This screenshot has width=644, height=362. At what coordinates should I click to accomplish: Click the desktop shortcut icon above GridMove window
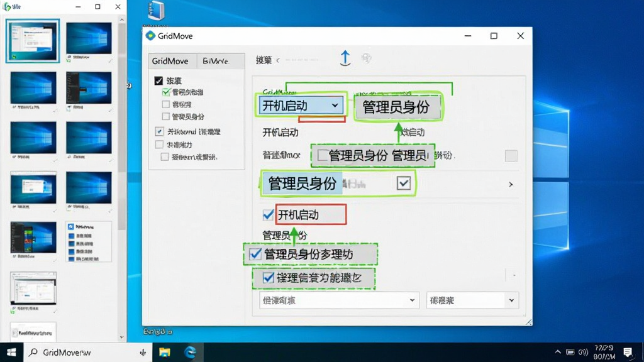pyautogui.click(x=156, y=11)
